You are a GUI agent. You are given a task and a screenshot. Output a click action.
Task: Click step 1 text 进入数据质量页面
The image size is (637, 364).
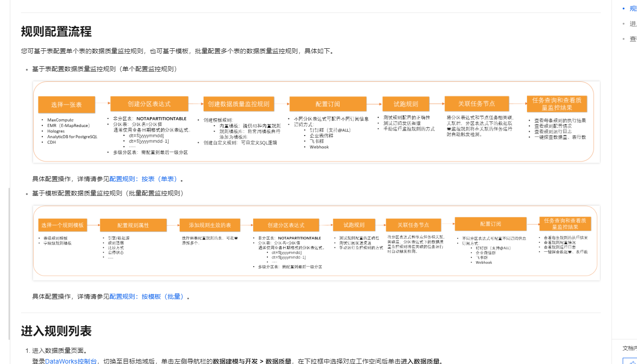tap(60, 351)
